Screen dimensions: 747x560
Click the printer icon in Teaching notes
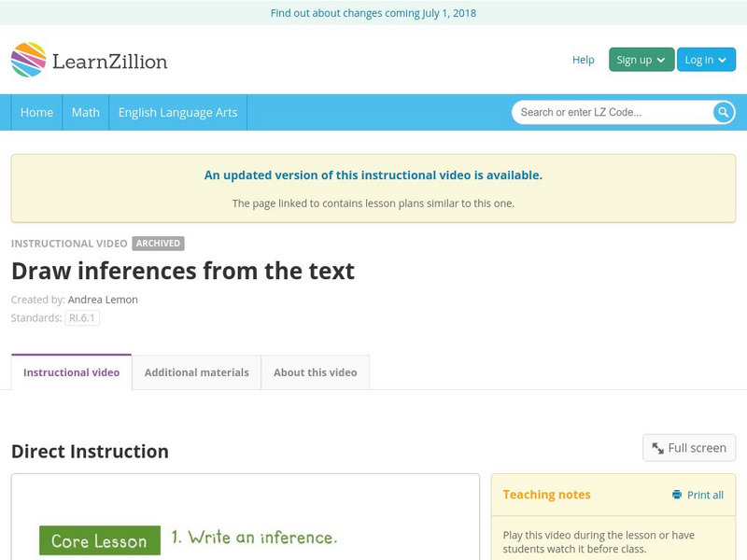click(x=677, y=495)
